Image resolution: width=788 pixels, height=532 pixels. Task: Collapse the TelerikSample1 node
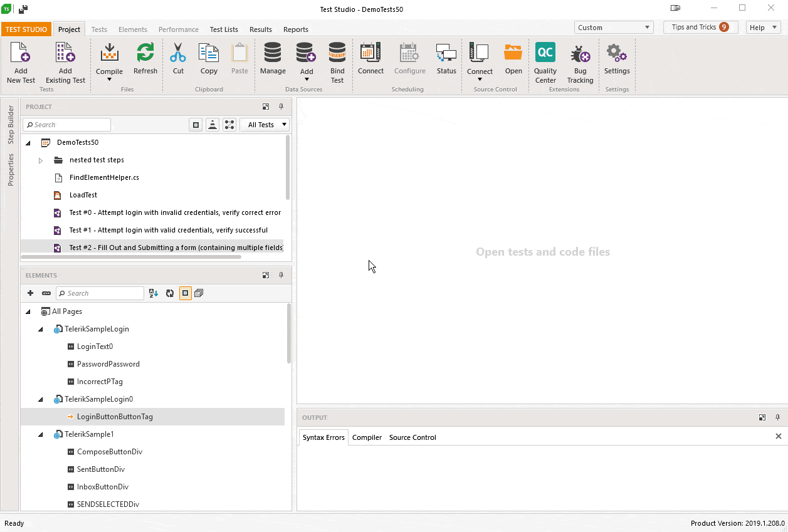pyautogui.click(x=41, y=434)
